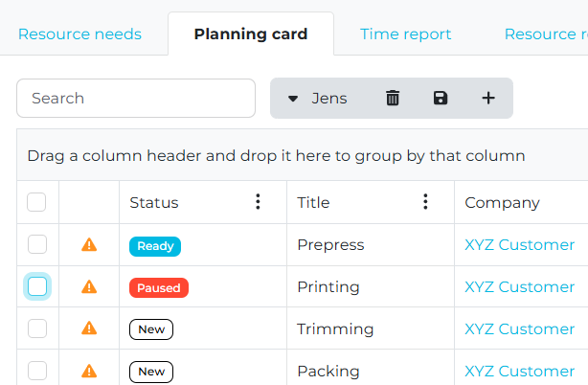588x385 pixels.
Task: Open the Status column options menu
Action: coord(258,202)
